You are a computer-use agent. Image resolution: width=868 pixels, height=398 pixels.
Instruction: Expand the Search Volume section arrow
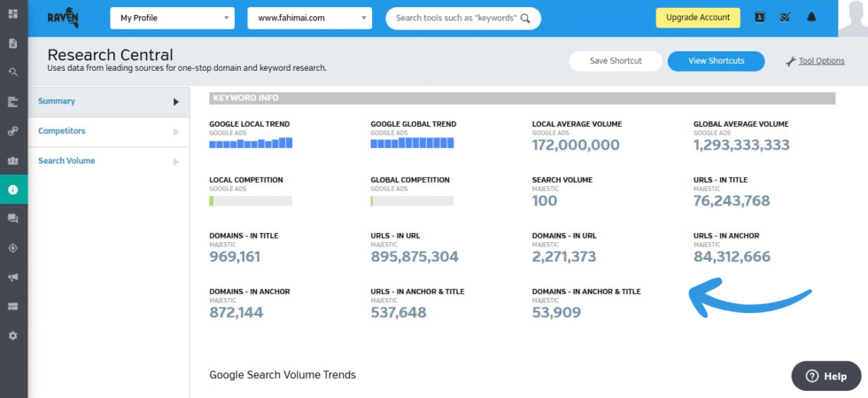coord(176,161)
